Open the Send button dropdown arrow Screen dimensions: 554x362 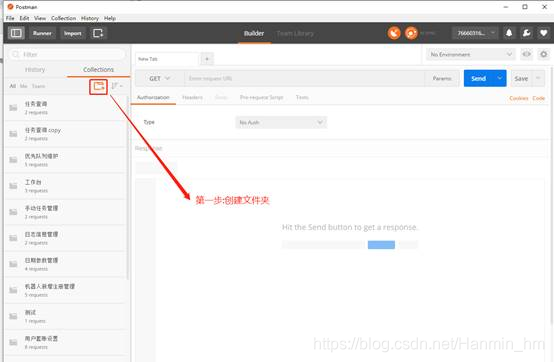[500, 78]
